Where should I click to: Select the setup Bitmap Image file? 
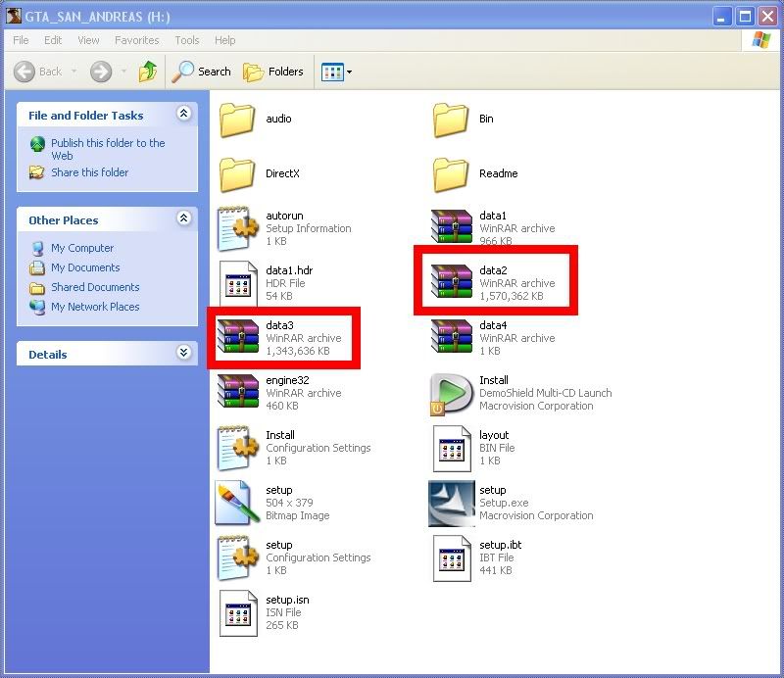pos(272,503)
